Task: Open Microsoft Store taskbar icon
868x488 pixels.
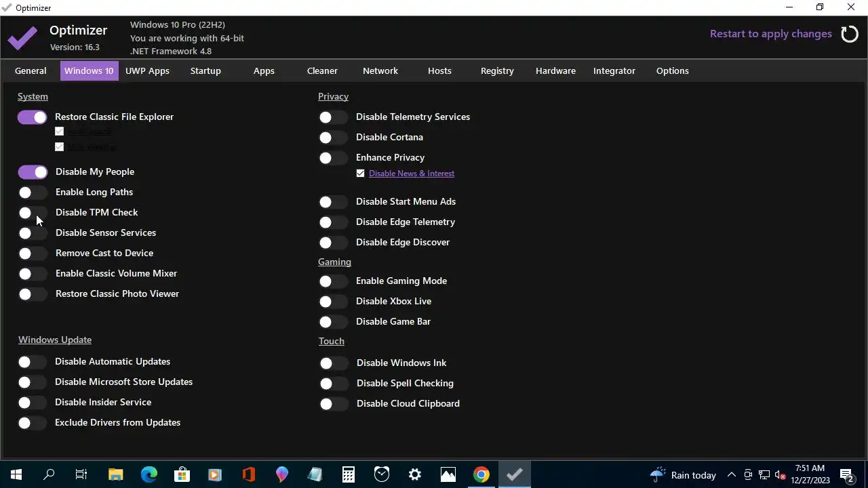Action: 182,474
